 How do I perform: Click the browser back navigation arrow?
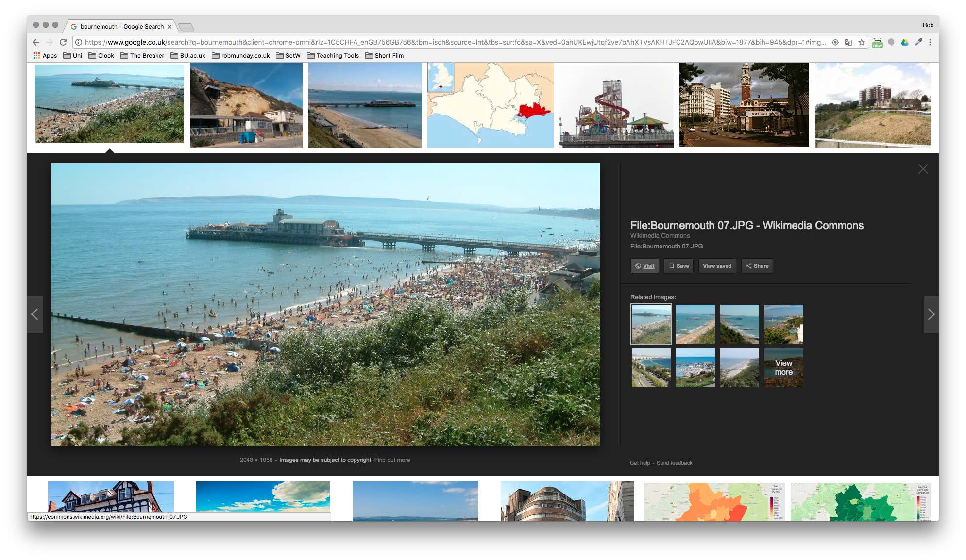click(x=37, y=41)
